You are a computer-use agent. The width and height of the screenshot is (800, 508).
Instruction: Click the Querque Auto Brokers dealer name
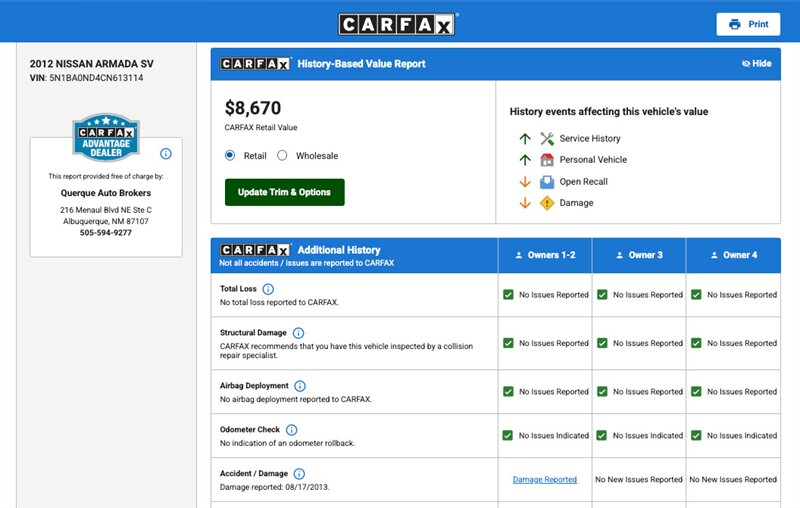click(x=106, y=193)
